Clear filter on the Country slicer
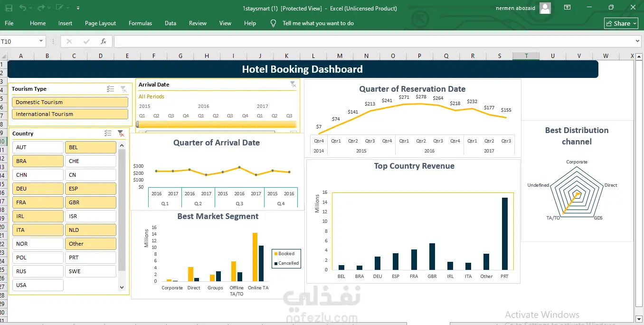Viewport: 644px width, 325px height. click(121, 134)
